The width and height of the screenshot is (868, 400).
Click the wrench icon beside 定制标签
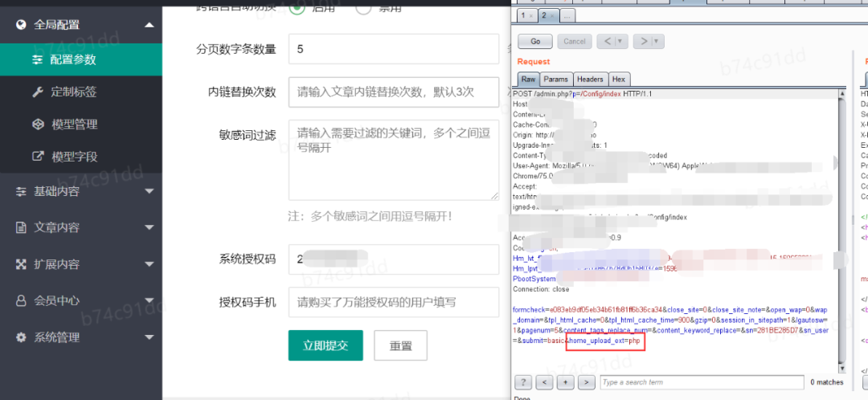pyautogui.click(x=38, y=92)
